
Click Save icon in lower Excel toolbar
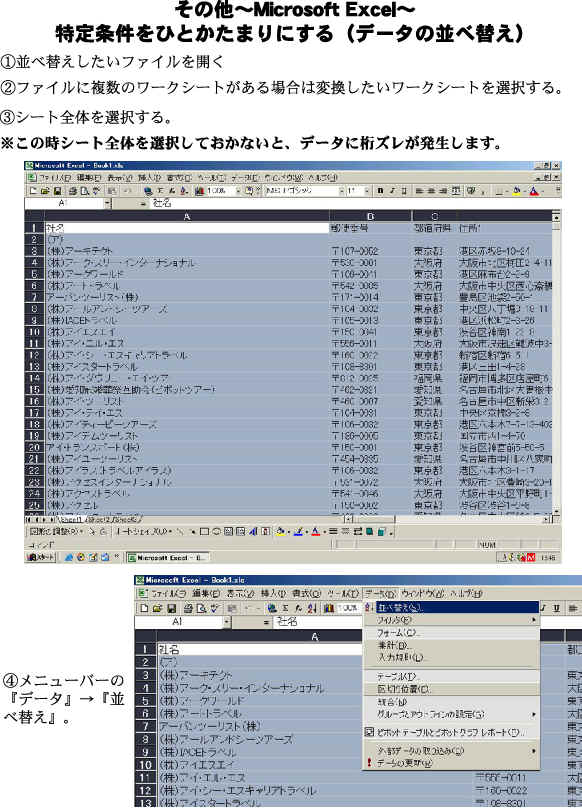tap(172, 609)
